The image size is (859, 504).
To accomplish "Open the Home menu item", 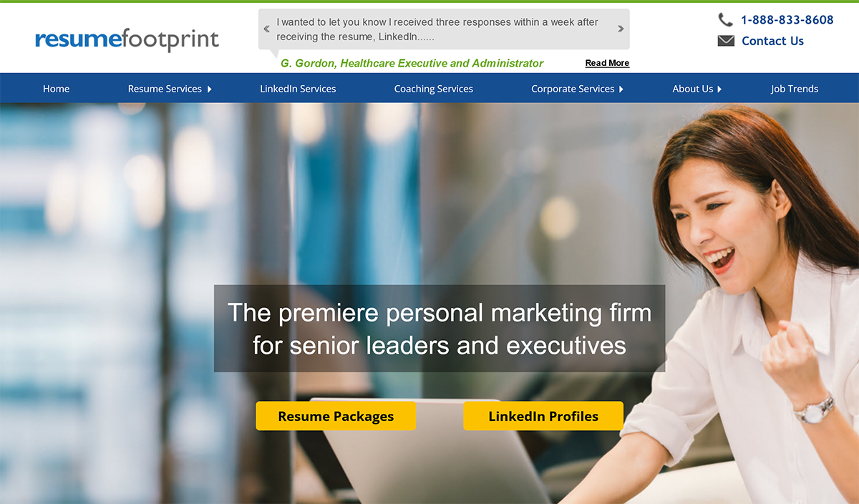I will point(56,89).
